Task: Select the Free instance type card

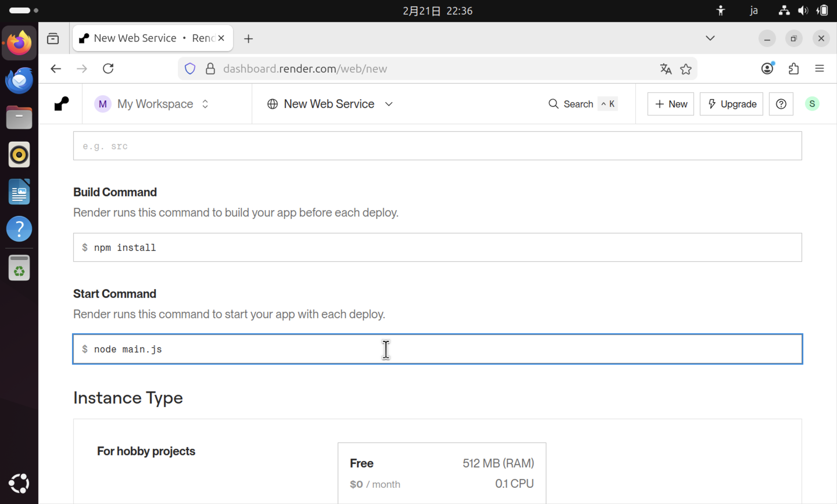Action: 441,473
